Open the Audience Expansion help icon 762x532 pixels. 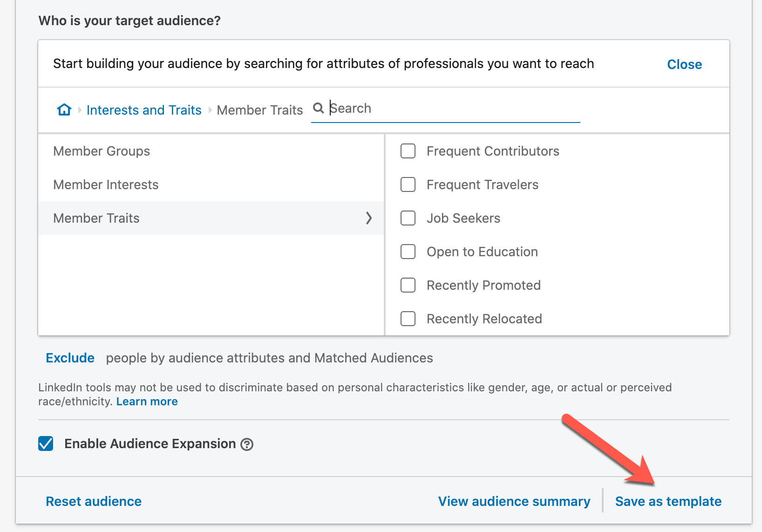coord(247,444)
